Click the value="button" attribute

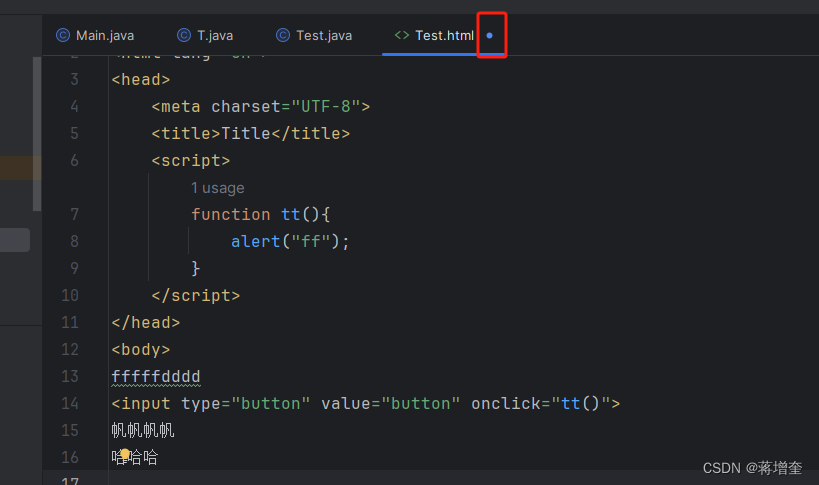[x=391, y=403]
